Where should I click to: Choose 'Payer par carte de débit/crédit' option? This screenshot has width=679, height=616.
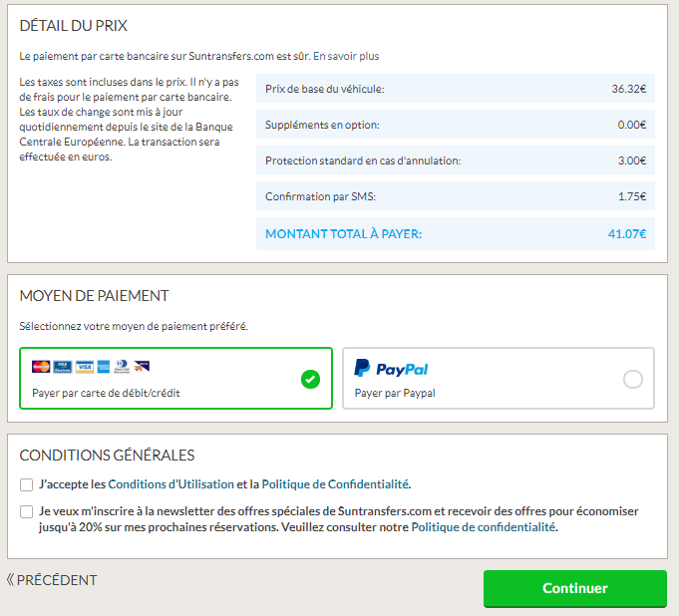tap(106, 393)
